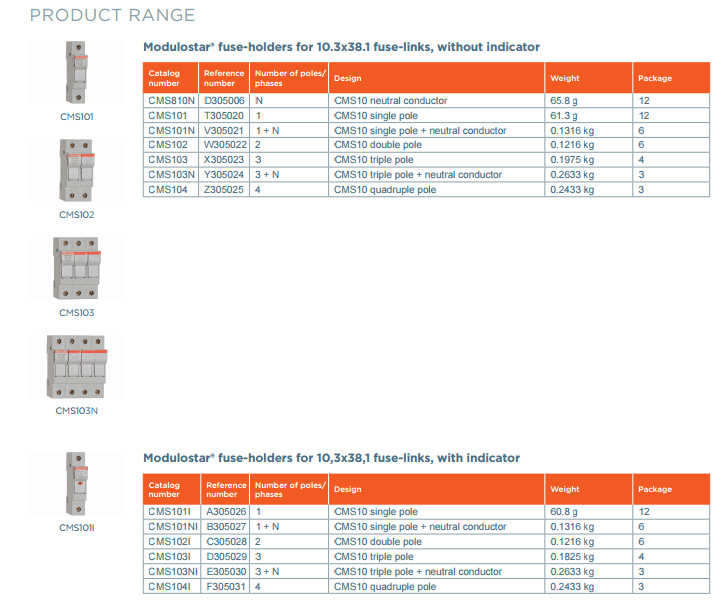Click reference number A305026 cell
Viewport: 726px width, 612px height.
click(225, 512)
